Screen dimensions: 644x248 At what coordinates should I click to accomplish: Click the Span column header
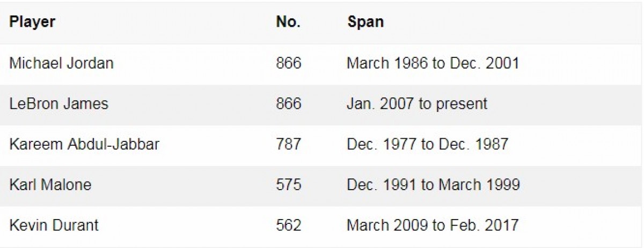[x=365, y=22]
